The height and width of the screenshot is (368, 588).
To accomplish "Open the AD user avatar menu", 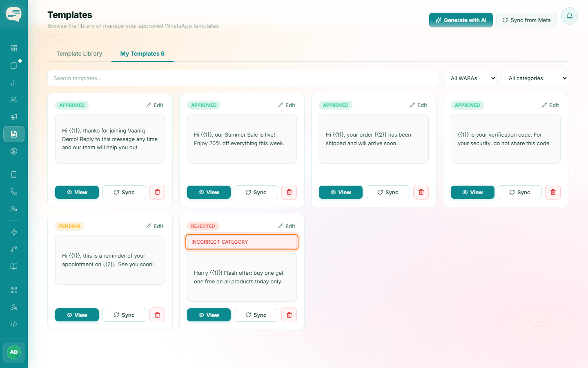I will click(x=14, y=352).
